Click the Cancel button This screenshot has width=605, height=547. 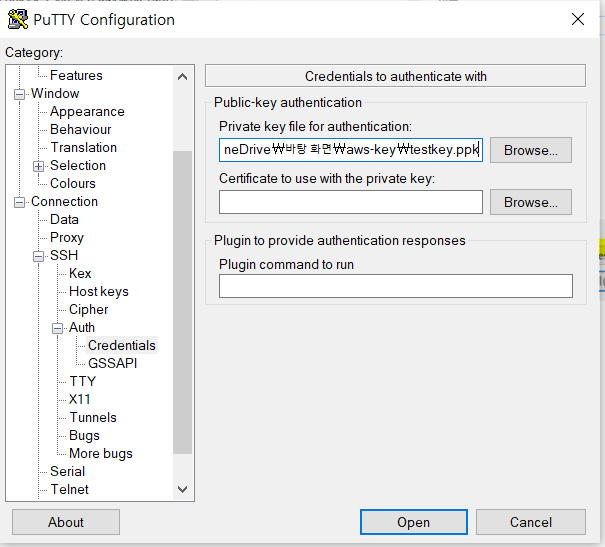click(x=531, y=522)
